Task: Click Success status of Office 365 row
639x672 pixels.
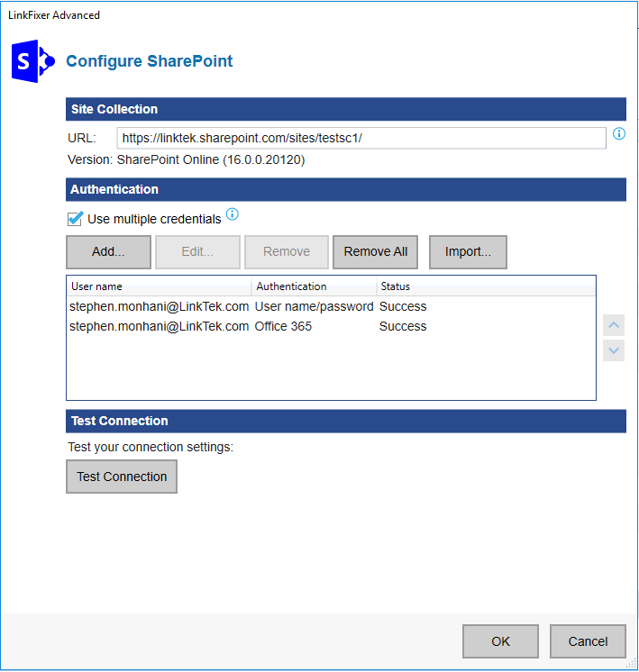Action: 403,326
